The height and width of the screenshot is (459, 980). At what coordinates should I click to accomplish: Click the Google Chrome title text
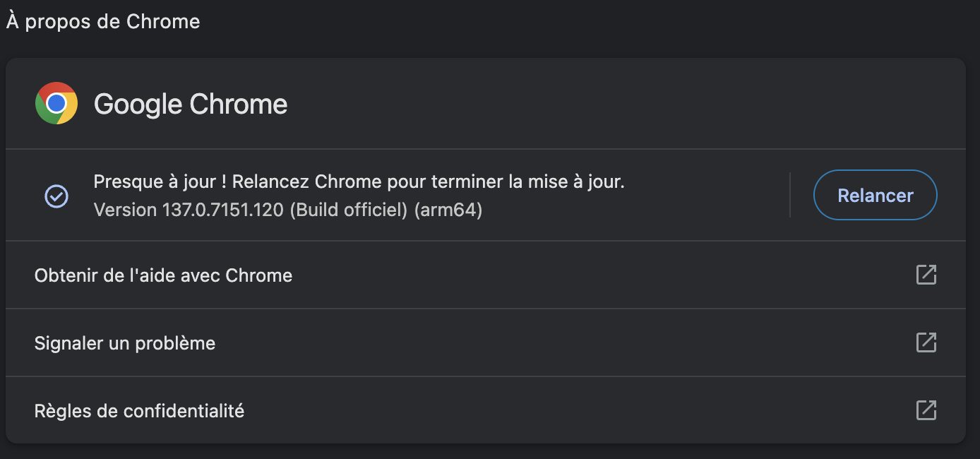click(191, 103)
